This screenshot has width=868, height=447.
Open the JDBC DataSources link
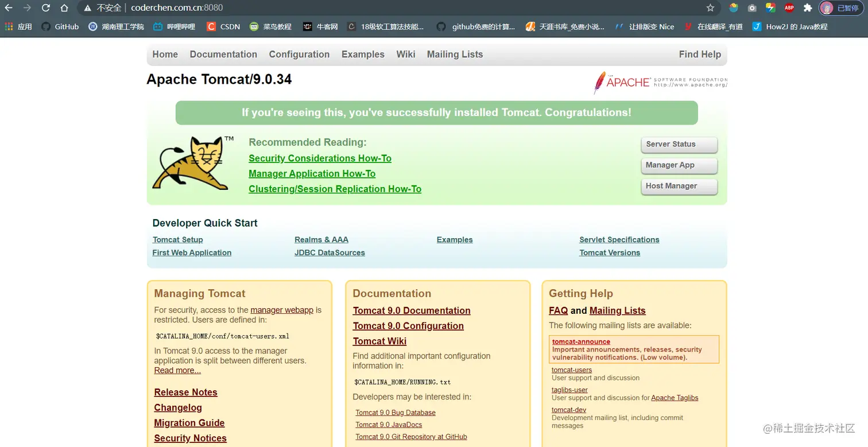tap(330, 252)
